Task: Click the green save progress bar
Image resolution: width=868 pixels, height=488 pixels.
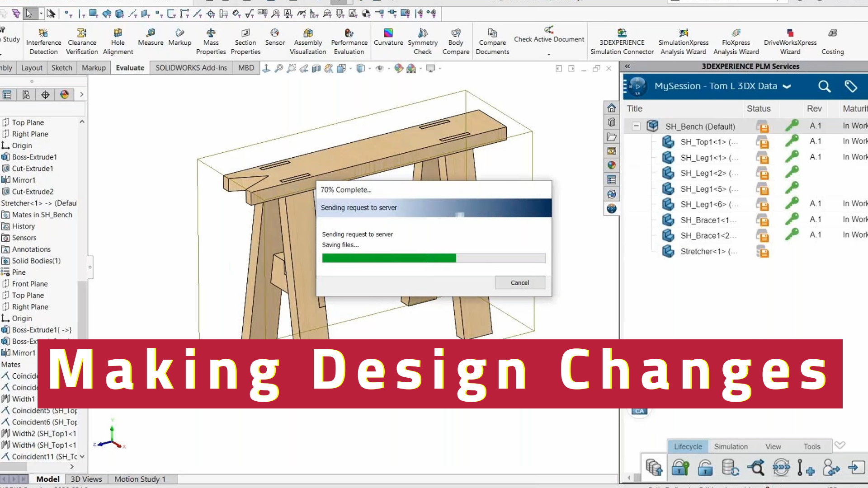Action: click(389, 258)
